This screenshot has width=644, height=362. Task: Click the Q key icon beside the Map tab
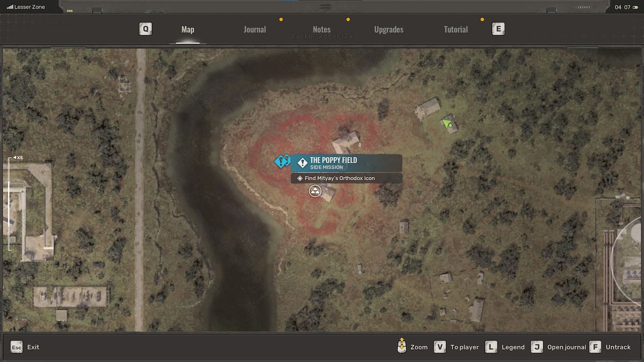(x=145, y=28)
